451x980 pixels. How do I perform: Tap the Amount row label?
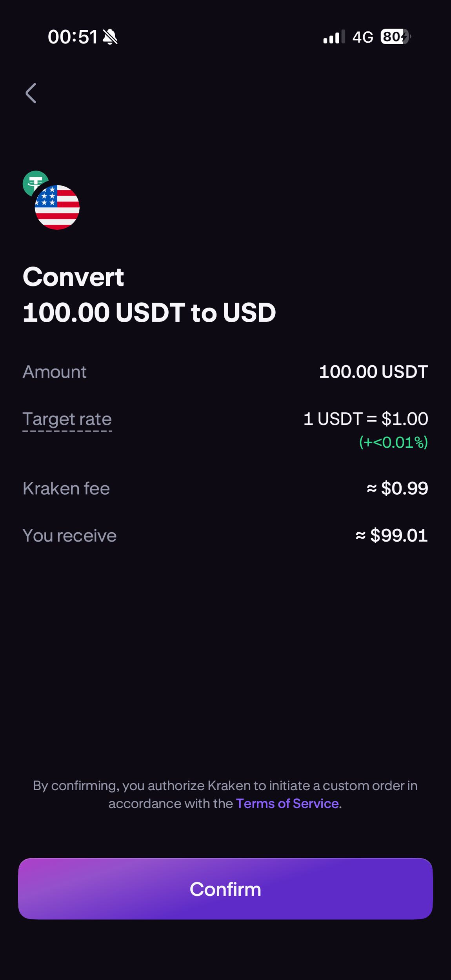55,372
